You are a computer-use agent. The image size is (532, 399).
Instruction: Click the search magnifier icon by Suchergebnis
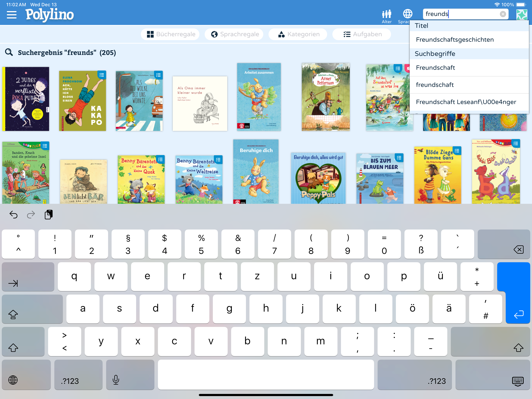(x=9, y=52)
